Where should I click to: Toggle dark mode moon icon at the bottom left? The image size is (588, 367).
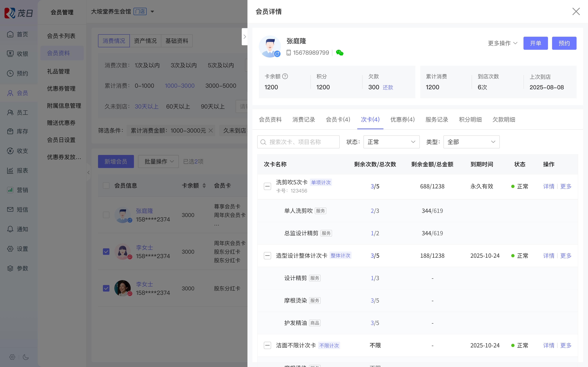pos(26,357)
